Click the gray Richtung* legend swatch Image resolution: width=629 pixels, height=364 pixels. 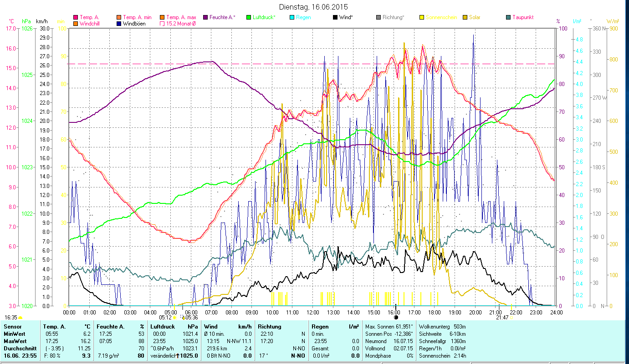378,17
